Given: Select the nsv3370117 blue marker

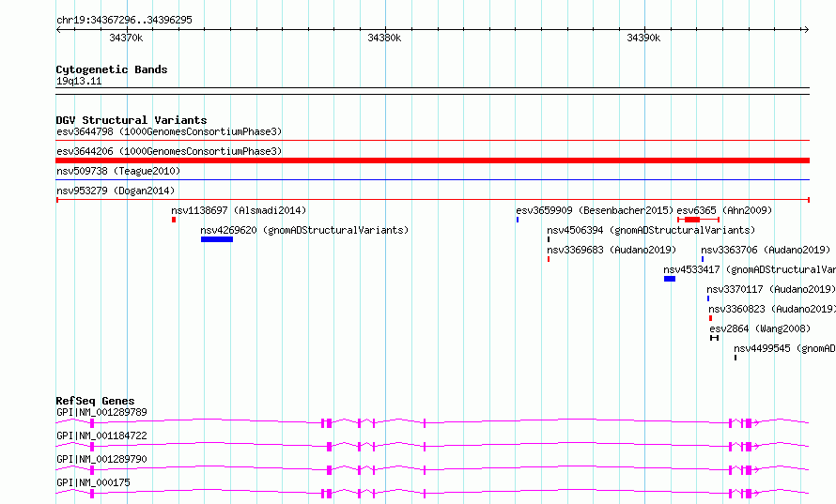Looking at the screenshot, I should (708, 298).
